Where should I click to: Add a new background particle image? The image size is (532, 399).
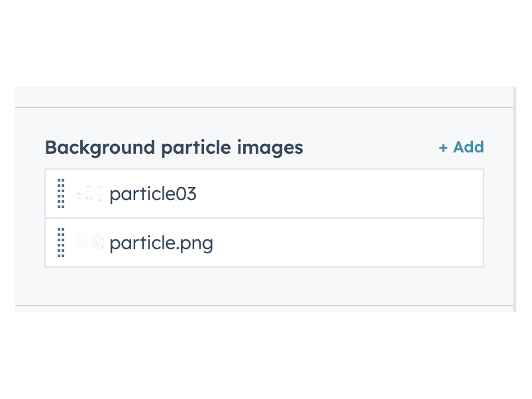(x=460, y=147)
